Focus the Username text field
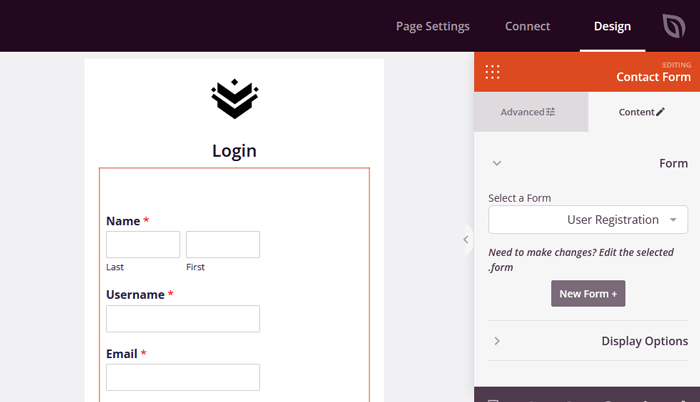 [183, 319]
